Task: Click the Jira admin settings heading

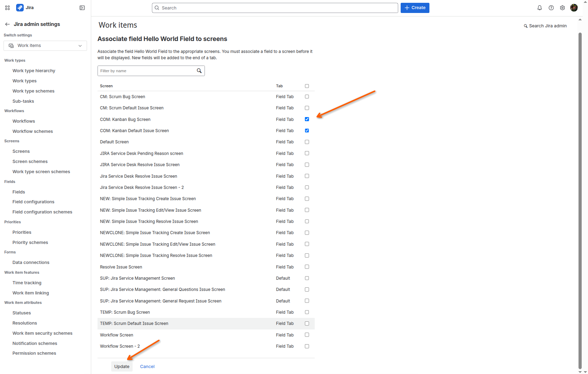Action: coord(37,24)
